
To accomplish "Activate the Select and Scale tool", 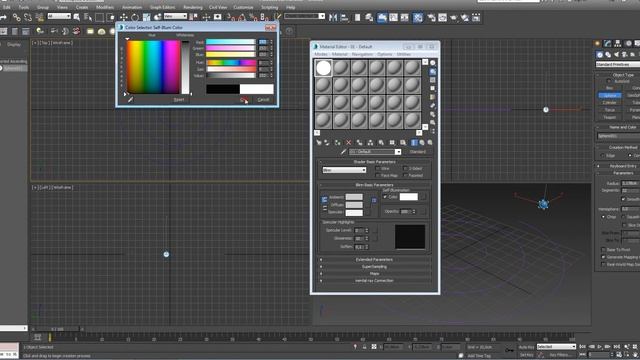I will [x=147, y=17].
